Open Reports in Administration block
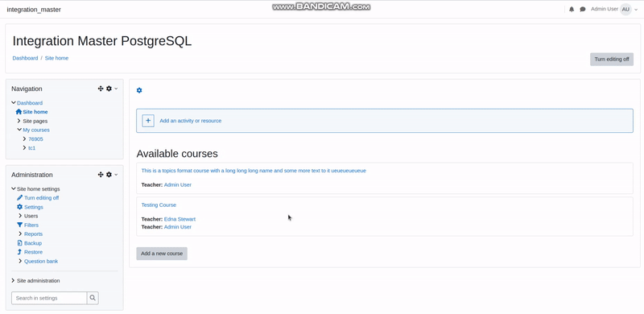The width and height of the screenshot is (644, 314). tap(33, 233)
